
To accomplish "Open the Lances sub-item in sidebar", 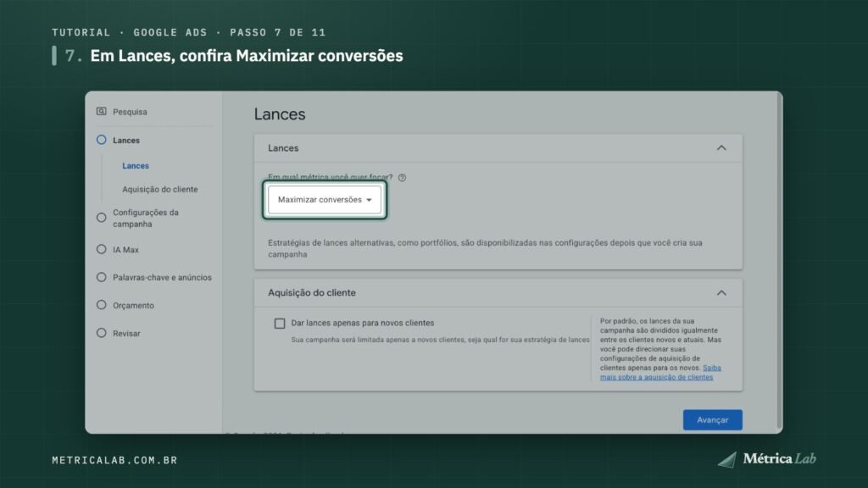I will pyautogui.click(x=136, y=165).
